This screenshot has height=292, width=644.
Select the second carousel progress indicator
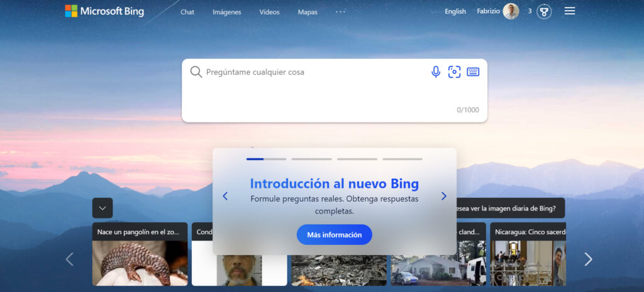pyautogui.click(x=311, y=159)
